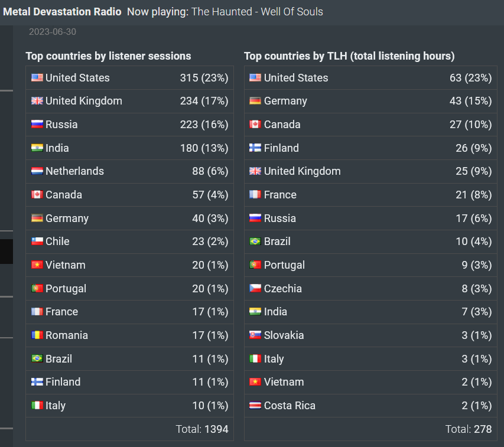Select the Finland 26 hours TLH row
Screen dimensions: 504x447
click(370, 148)
